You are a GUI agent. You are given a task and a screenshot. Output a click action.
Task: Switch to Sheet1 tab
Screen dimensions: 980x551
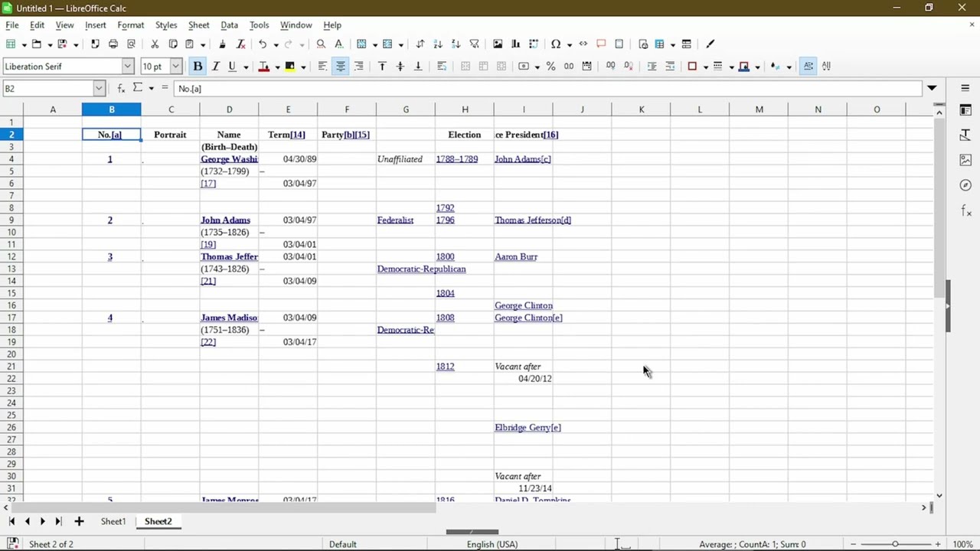click(113, 521)
